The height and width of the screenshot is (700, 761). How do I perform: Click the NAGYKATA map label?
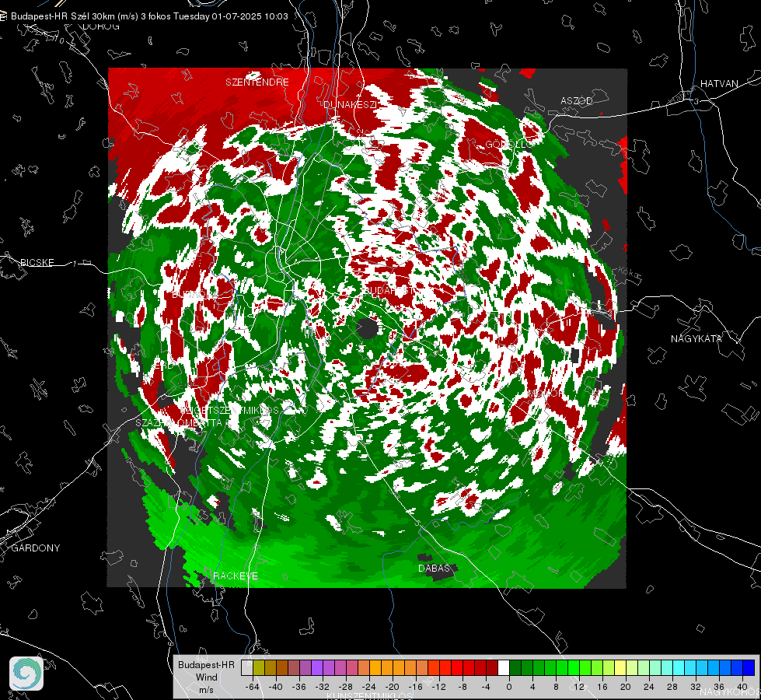click(x=696, y=338)
